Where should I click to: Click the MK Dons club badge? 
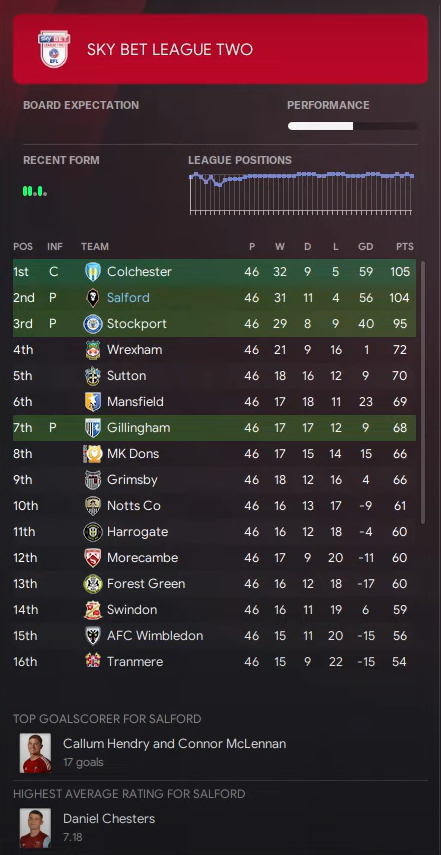tap(93, 454)
